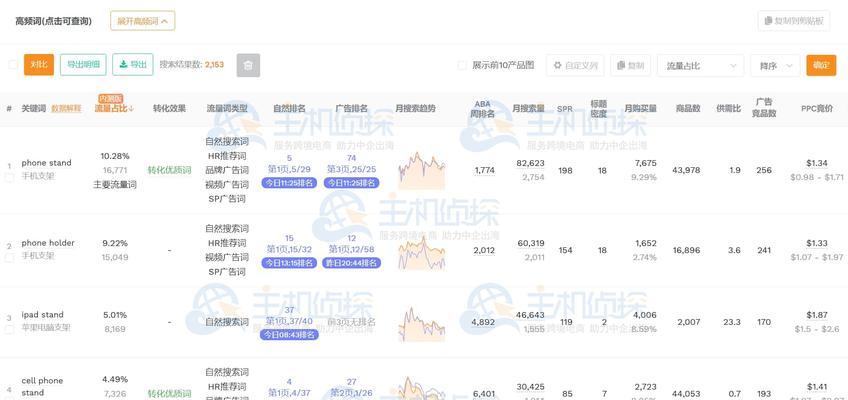Click the 月搜索量 column header
This screenshot has width=848, height=400.
pos(528,108)
